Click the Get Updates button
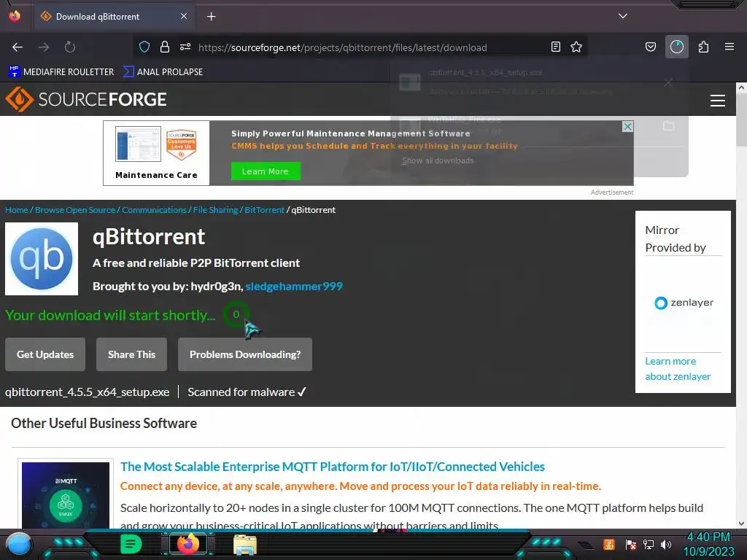 (45, 354)
